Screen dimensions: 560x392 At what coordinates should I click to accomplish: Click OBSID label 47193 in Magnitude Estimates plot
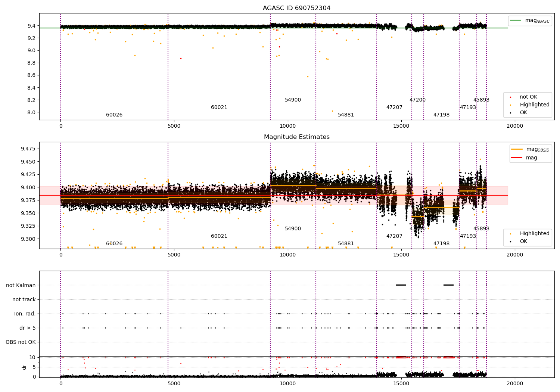coord(468,236)
